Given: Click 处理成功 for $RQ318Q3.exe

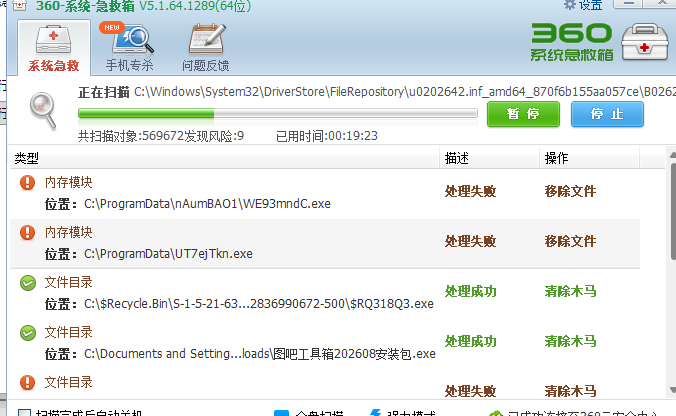Looking at the screenshot, I should coord(470,291).
